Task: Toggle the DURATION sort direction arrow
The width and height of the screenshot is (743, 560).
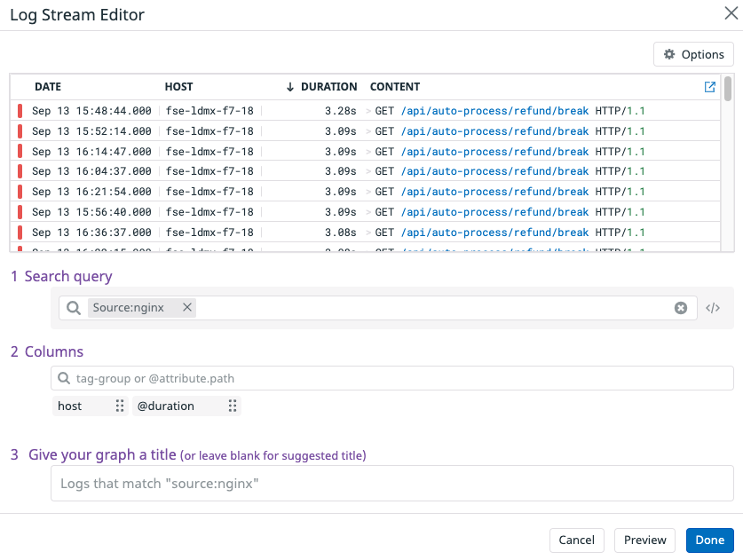Action: point(289,86)
